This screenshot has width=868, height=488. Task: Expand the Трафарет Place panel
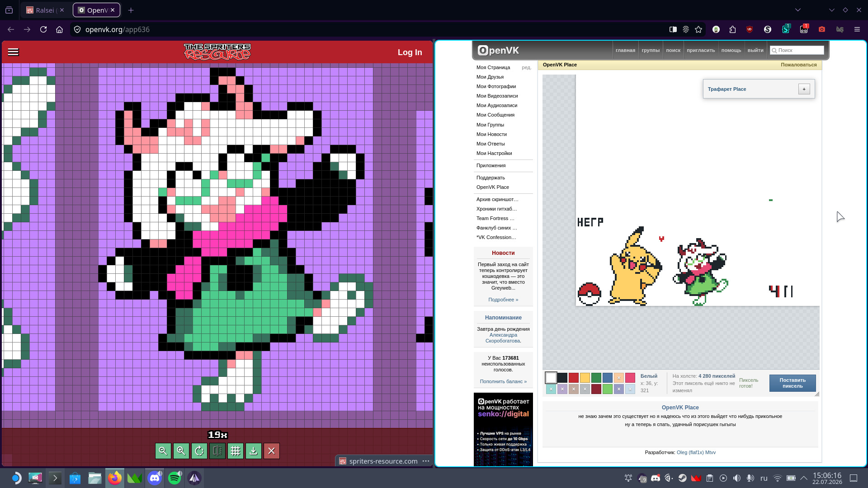804,89
